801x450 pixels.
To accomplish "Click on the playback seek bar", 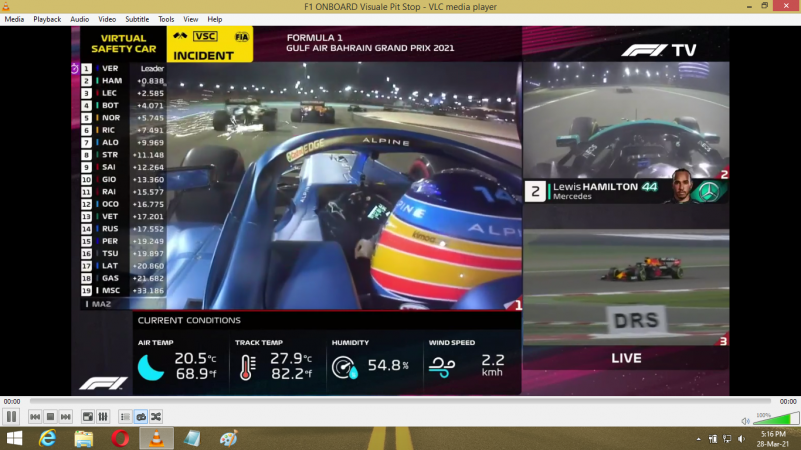I will point(400,401).
